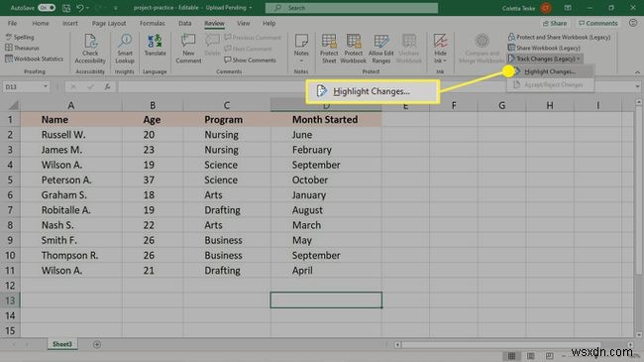
Task: Open the Quick Access Toolbar customize arrow
Action: click(115, 8)
